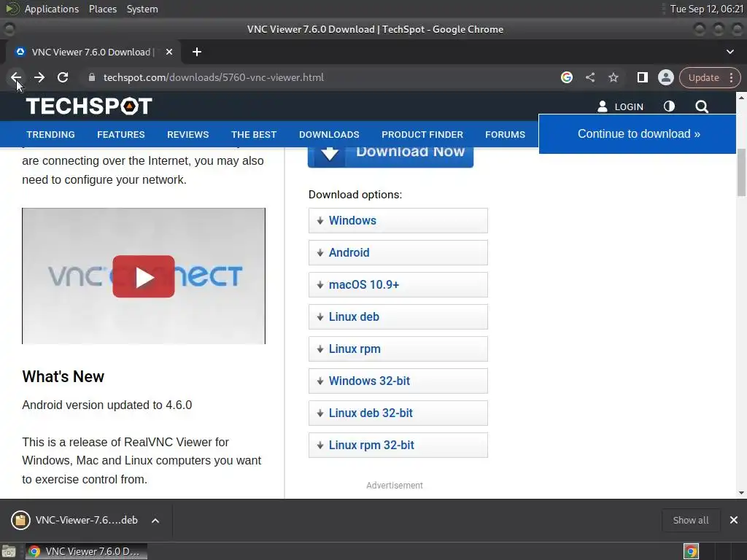Open the DOWNLOADS nav item

(x=329, y=135)
